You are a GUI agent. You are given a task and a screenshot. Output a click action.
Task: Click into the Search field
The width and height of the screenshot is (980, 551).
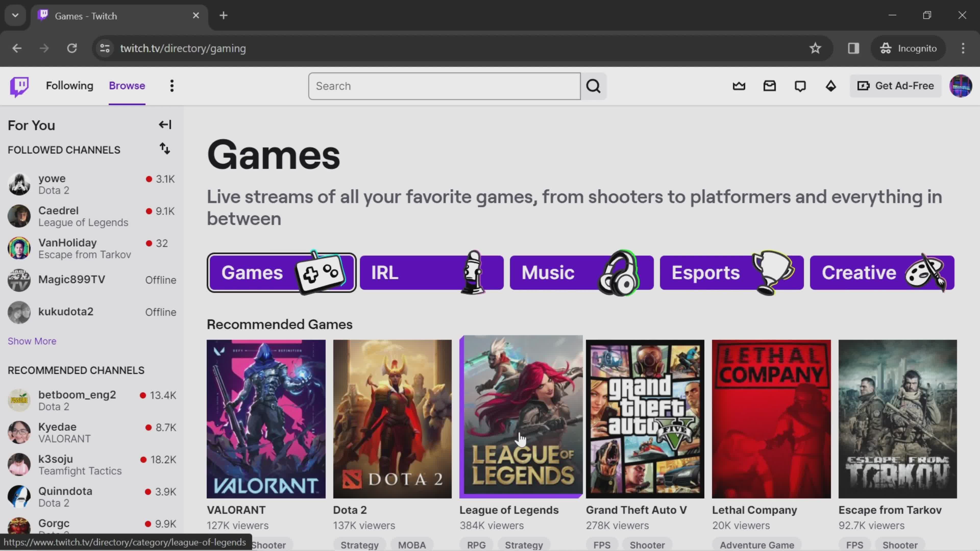click(444, 86)
